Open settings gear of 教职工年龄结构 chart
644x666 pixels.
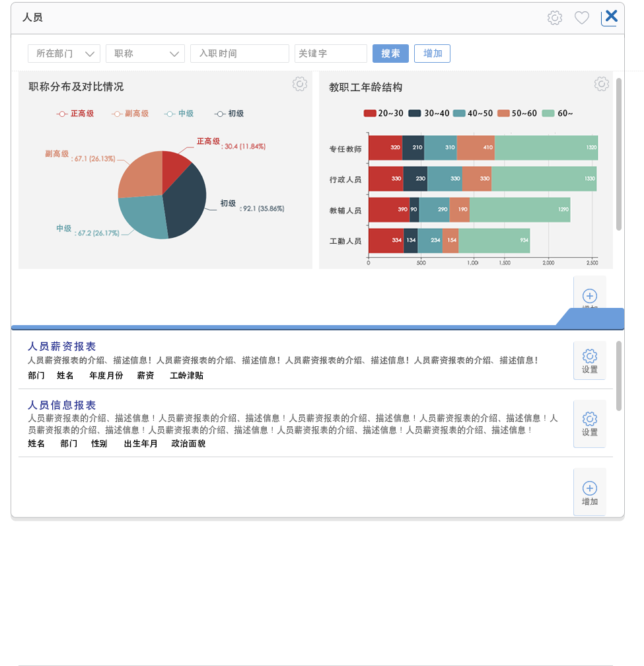tap(601, 84)
